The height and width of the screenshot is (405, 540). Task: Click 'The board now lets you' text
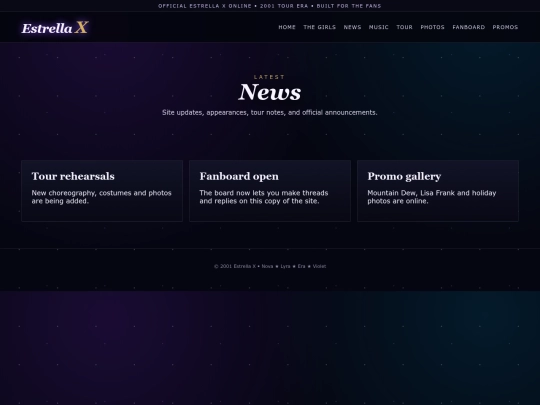coord(264,197)
